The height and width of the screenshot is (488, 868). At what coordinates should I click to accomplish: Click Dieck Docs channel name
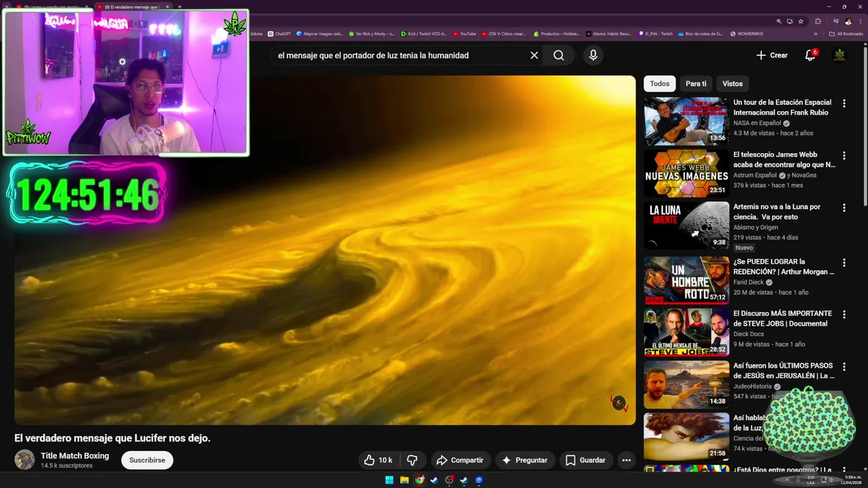click(749, 334)
